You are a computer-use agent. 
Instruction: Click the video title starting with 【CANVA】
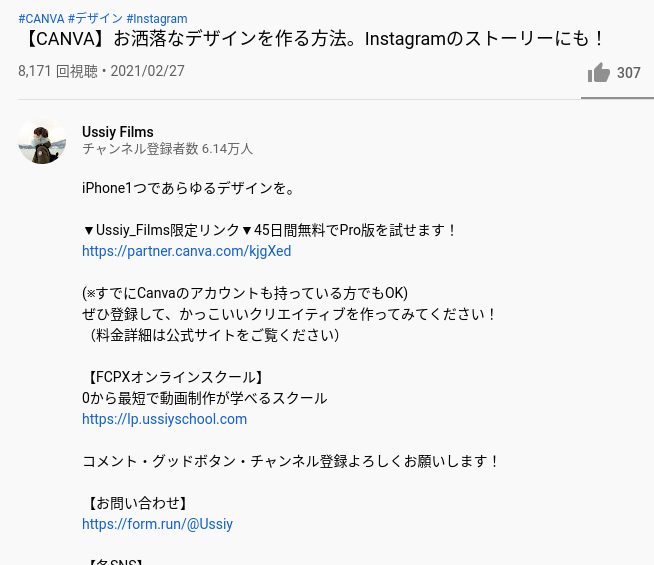[313, 39]
